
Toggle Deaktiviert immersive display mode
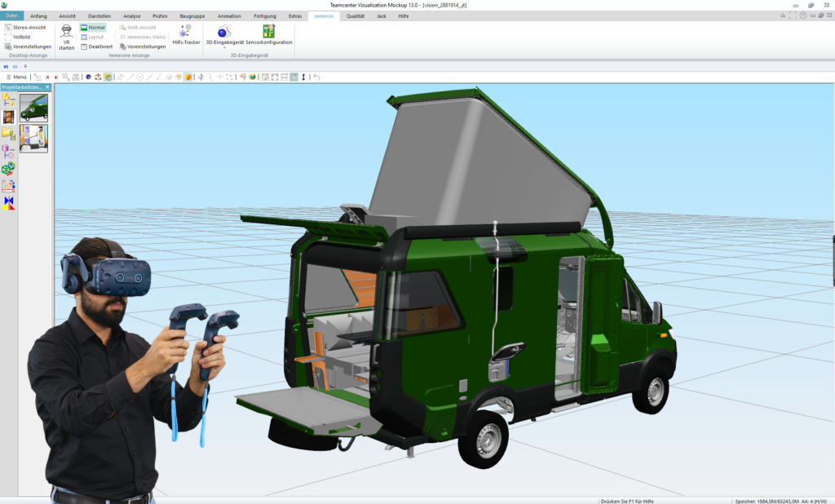(97, 46)
